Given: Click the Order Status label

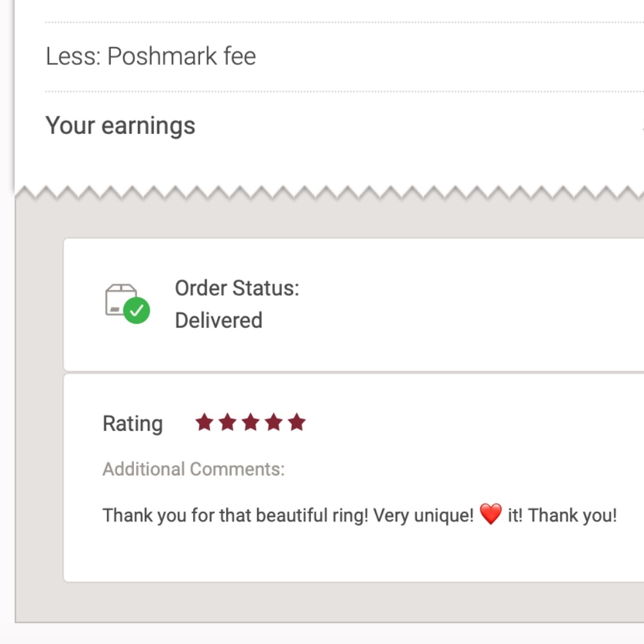Looking at the screenshot, I should pyautogui.click(x=237, y=288).
